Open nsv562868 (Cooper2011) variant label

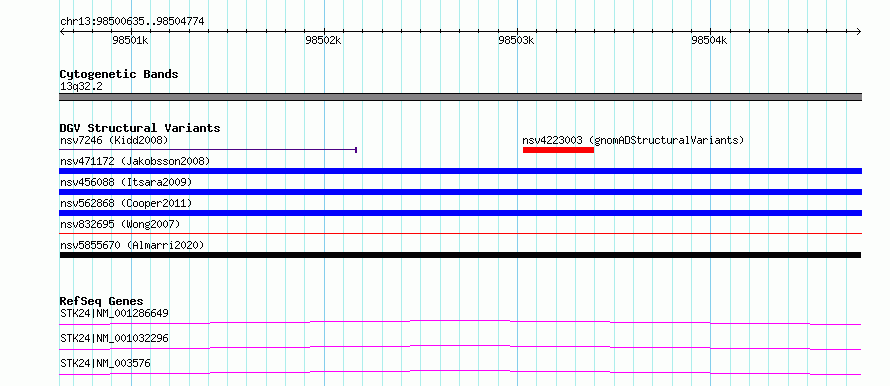[x=126, y=203]
